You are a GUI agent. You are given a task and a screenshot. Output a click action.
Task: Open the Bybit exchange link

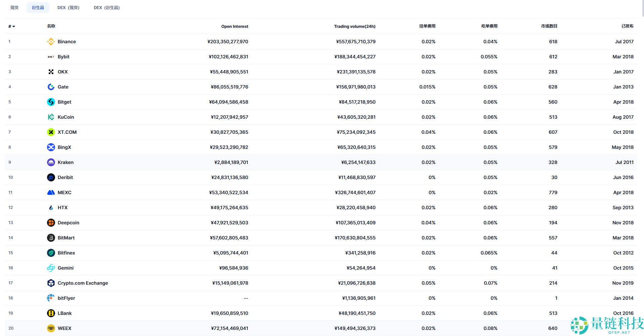pyautogui.click(x=63, y=57)
